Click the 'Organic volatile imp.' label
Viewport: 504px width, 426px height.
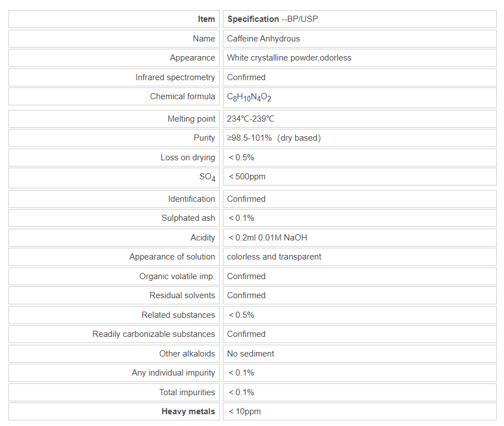click(177, 276)
